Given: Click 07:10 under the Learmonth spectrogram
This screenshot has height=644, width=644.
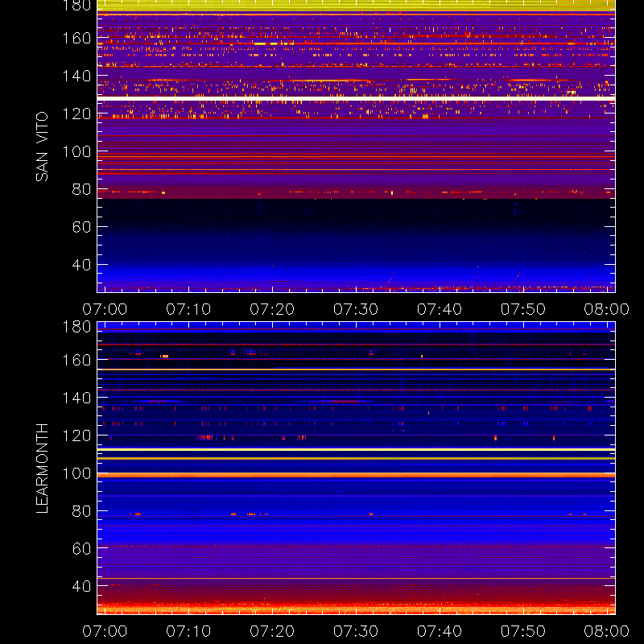Looking at the screenshot, I should point(188,631).
